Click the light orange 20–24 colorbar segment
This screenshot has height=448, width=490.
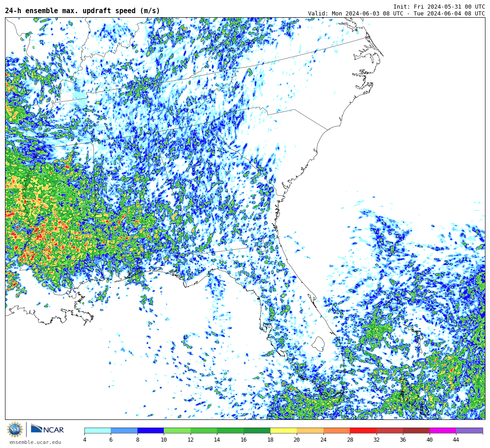[310, 430]
